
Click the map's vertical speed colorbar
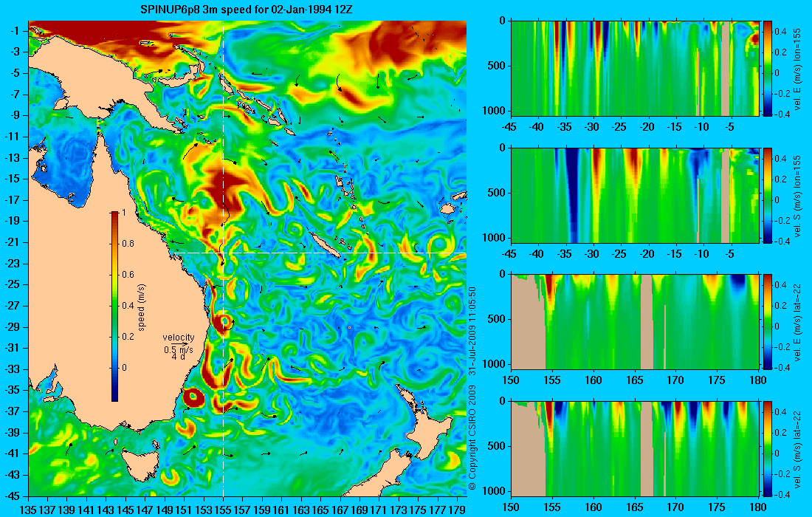pyautogui.click(x=115, y=307)
